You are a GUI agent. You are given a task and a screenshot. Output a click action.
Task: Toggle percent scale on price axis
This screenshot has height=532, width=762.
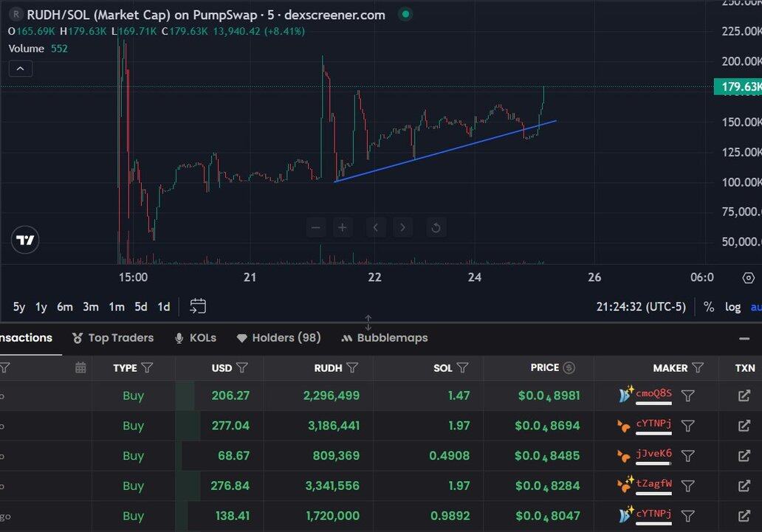pyautogui.click(x=709, y=307)
